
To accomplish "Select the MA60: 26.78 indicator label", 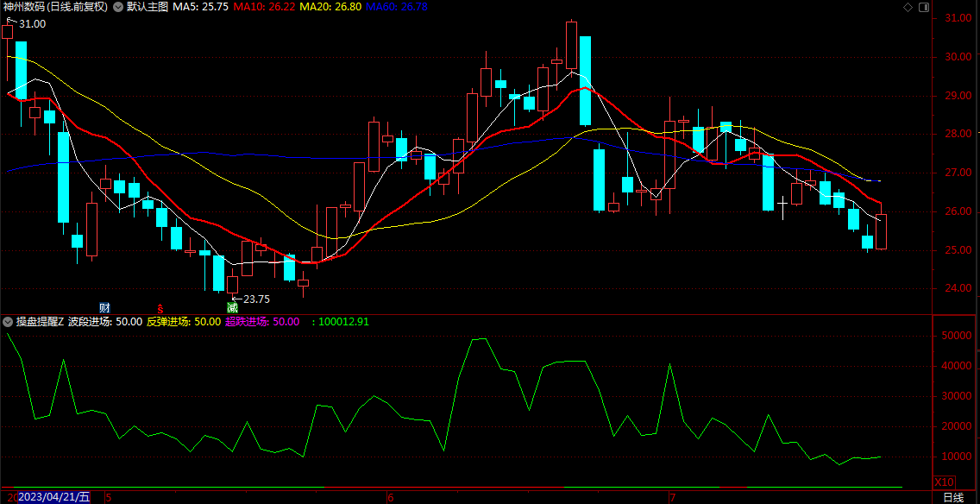I will click(x=396, y=8).
